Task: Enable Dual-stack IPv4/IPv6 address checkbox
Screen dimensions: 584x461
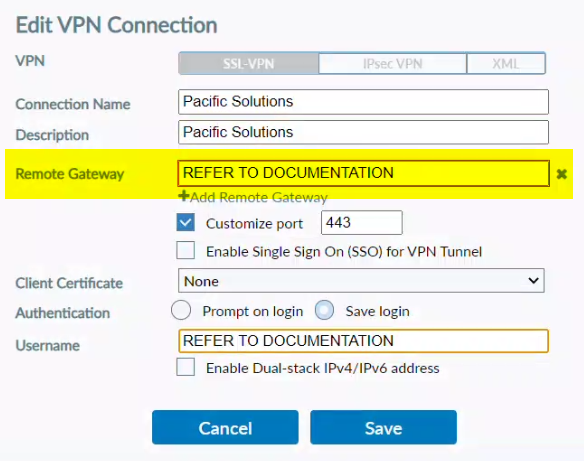Action: coord(185,367)
